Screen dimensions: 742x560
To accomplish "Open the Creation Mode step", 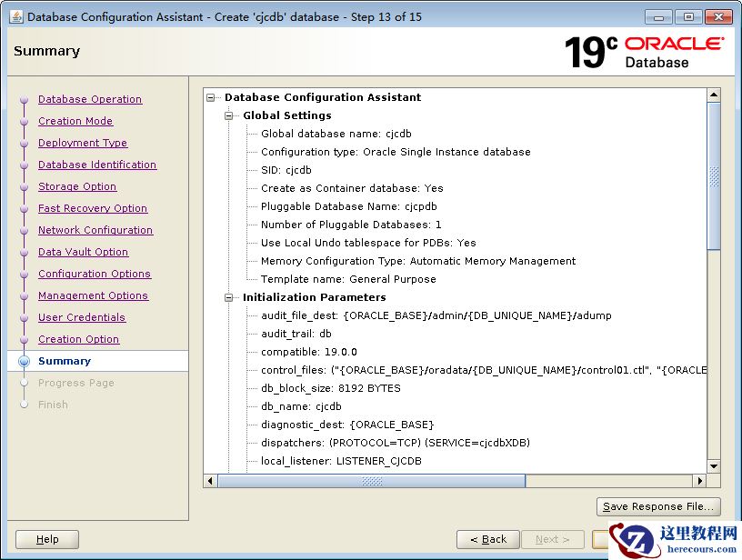I will click(x=75, y=121).
